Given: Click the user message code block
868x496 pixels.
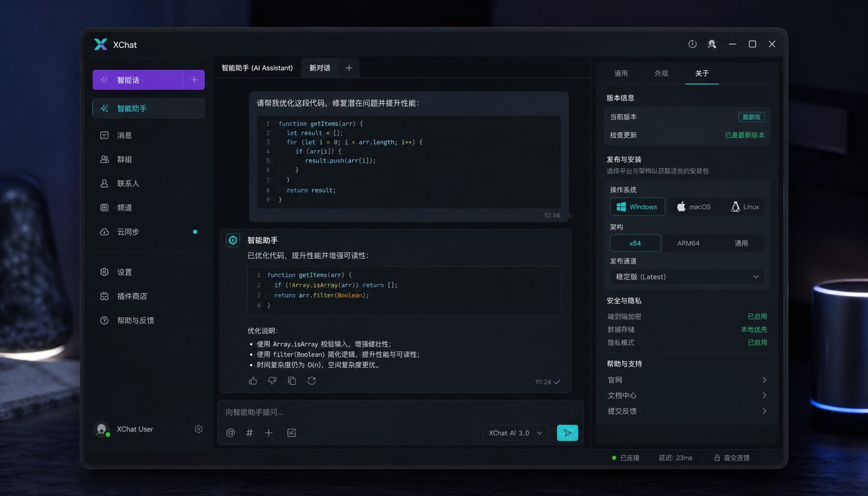Looking at the screenshot, I should (409, 162).
